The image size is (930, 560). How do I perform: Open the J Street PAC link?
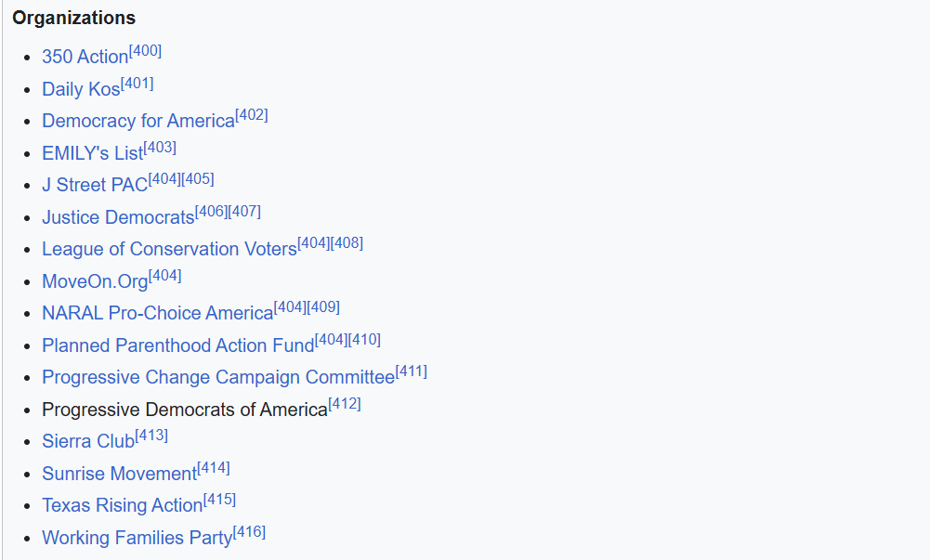[x=95, y=185]
